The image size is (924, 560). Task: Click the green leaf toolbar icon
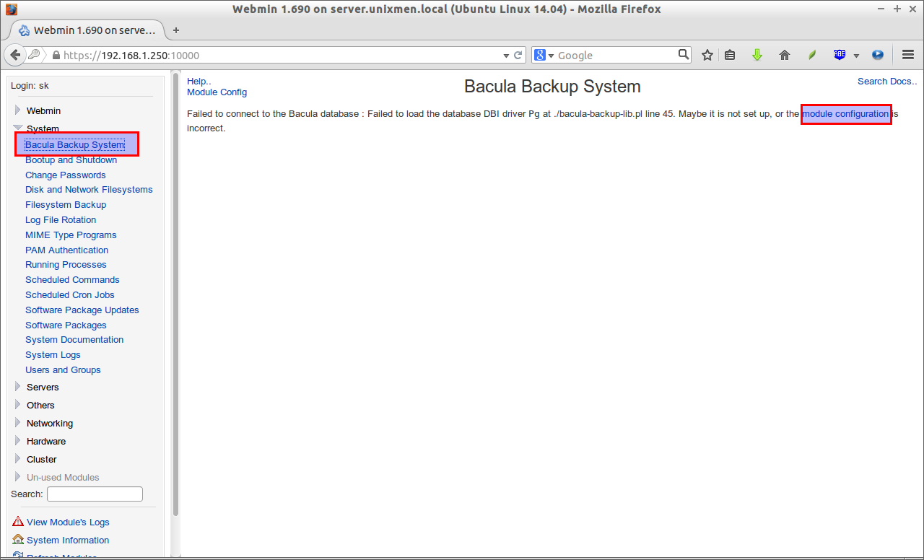point(812,55)
